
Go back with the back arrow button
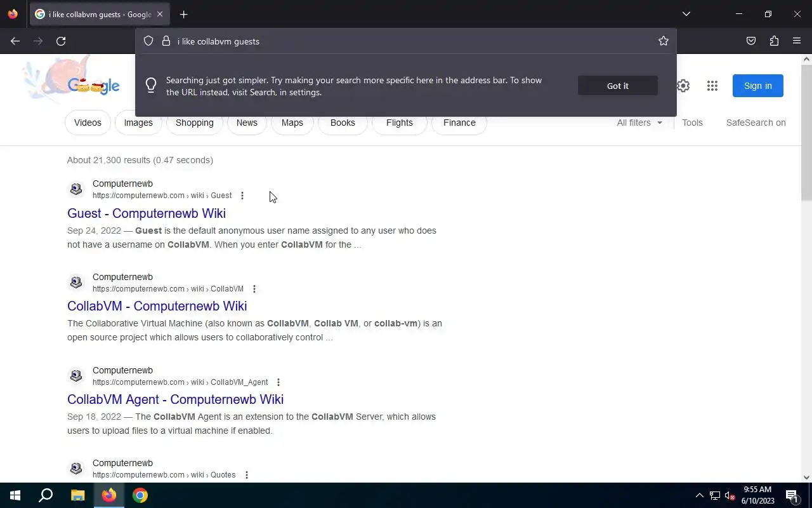(15, 41)
